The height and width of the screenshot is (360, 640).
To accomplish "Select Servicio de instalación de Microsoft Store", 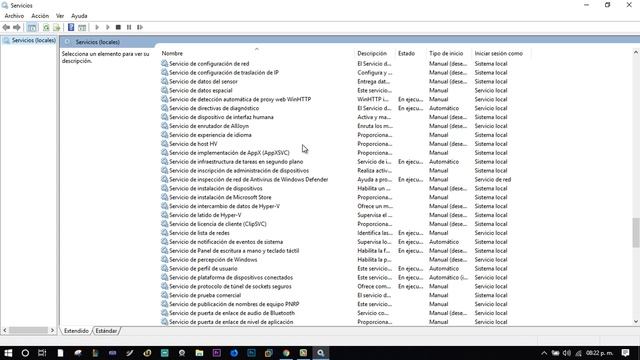I will (220, 197).
